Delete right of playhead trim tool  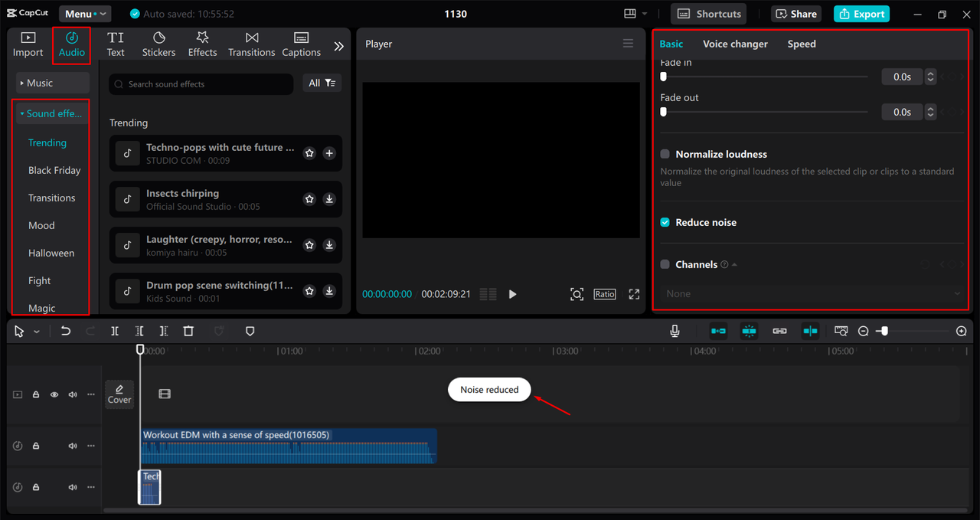pos(164,331)
